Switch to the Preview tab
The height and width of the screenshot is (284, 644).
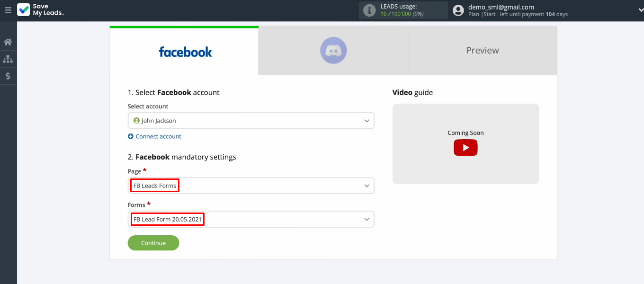pyautogui.click(x=483, y=51)
